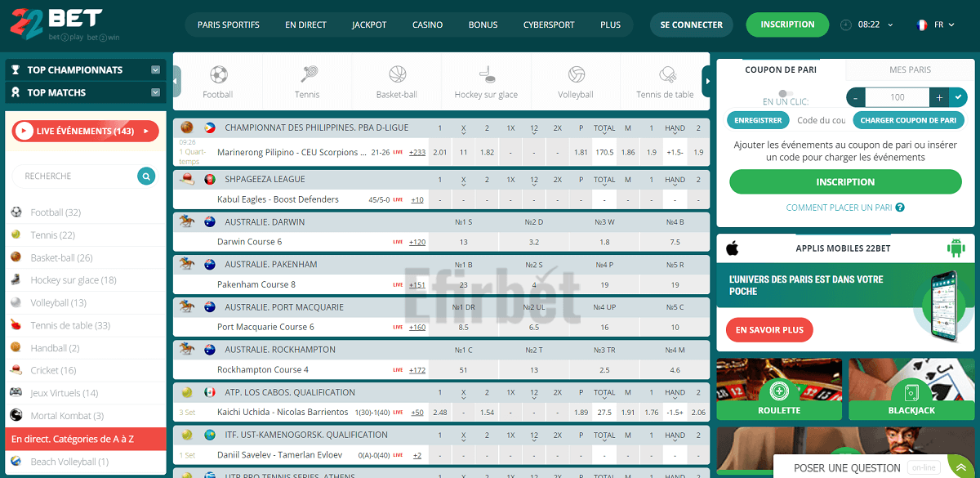Open the BONUS menu item
The image size is (980, 478).
tap(483, 25)
